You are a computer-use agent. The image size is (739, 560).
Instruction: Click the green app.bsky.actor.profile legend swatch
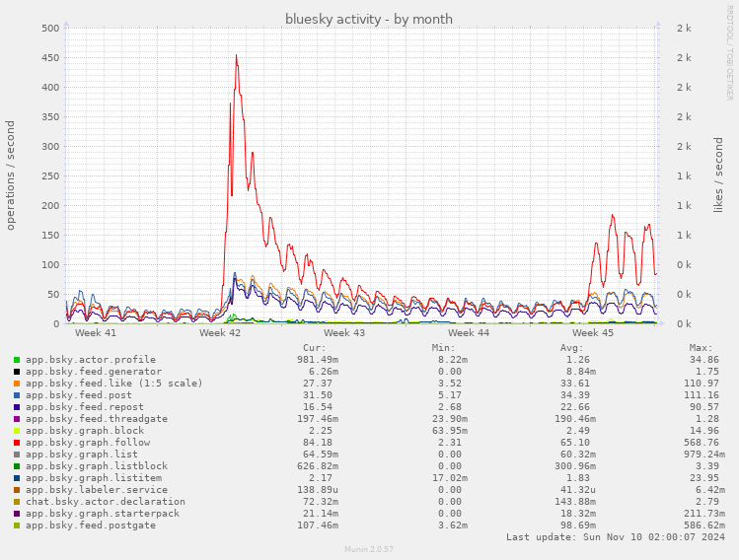coord(17,360)
